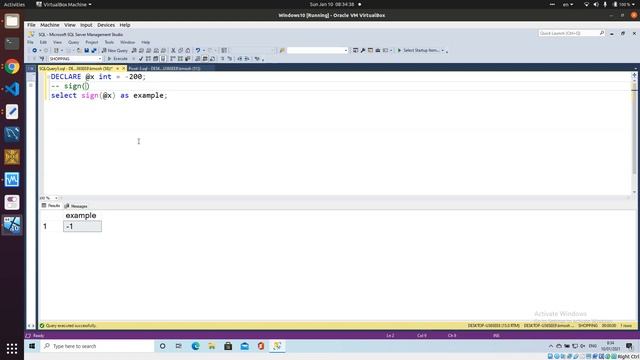Open Files from Ubuntu dock
The height and width of the screenshot is (360, 640).
(12, 21)
